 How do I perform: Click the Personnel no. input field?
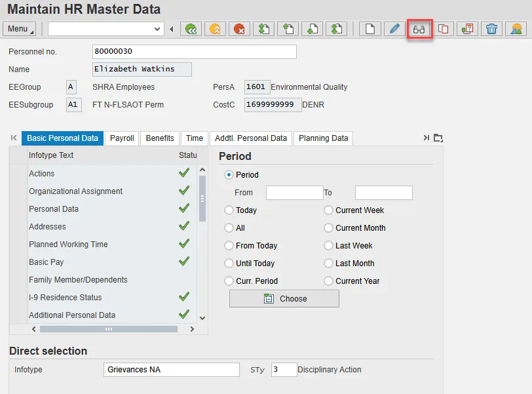(x=194, y=51)
